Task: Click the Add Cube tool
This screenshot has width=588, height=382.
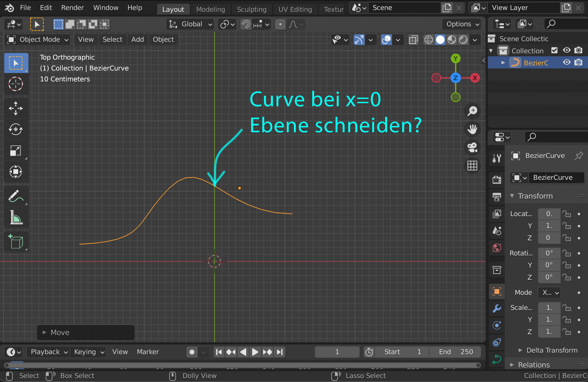Action: [x=16, y=242]
